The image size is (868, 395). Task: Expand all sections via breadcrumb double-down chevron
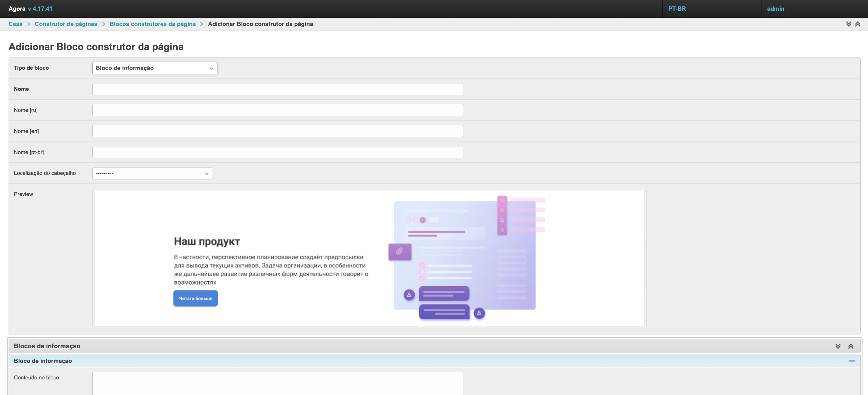coord(848,24)
